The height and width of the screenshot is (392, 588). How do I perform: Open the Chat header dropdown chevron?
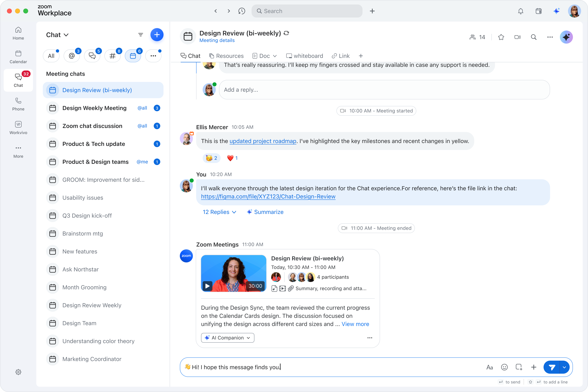pos(66,35)
